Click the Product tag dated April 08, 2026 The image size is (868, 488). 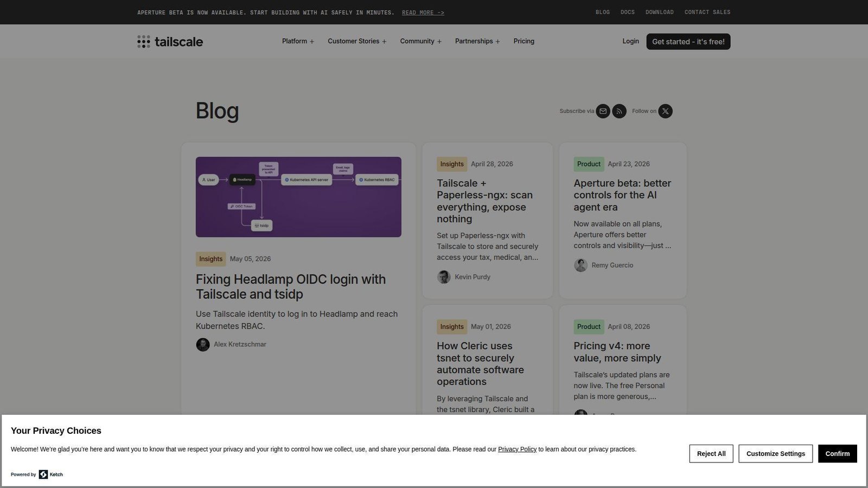point(589,327)
